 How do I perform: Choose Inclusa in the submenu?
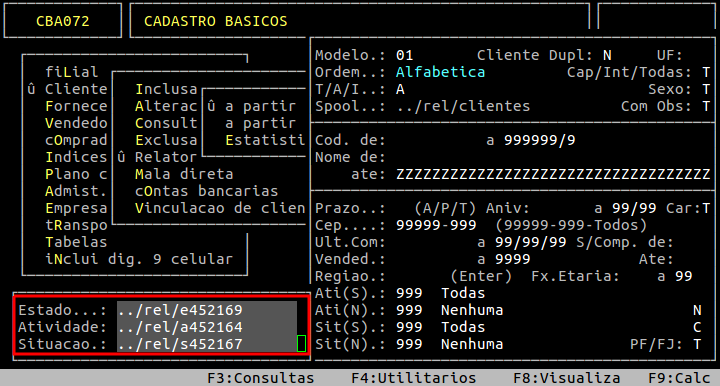pos(166,89)
